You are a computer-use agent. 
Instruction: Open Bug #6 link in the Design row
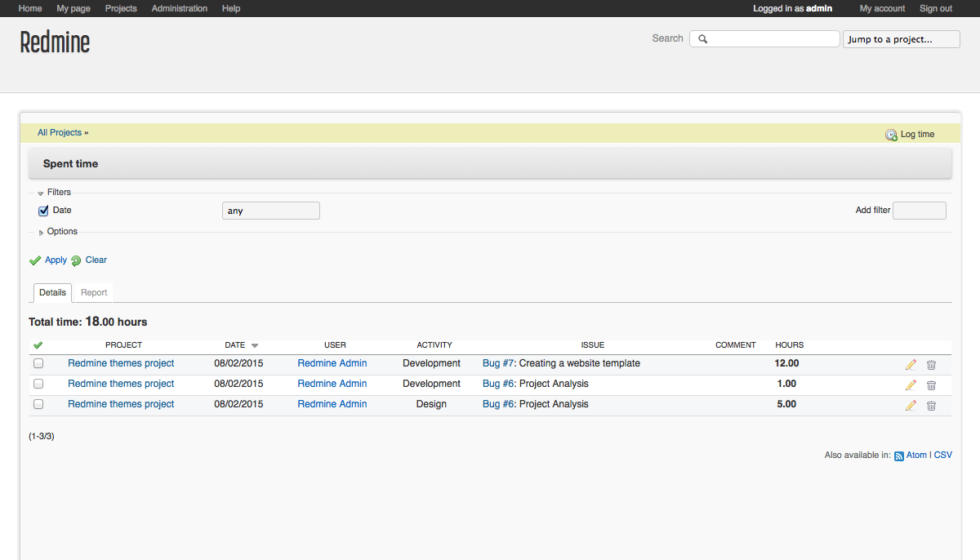[x=498, y=404]
